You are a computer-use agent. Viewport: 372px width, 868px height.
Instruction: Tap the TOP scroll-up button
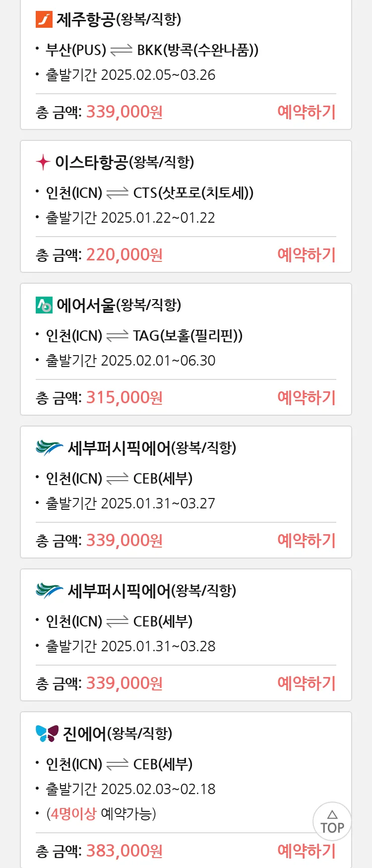[x=332, y=821]
